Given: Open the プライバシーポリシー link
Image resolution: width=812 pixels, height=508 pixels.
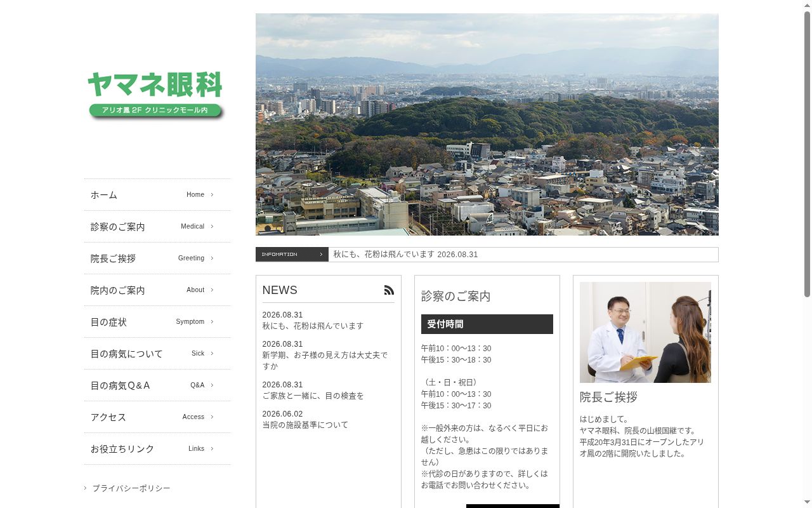Looking at the screenshot, I should click(x=131, y=488).
